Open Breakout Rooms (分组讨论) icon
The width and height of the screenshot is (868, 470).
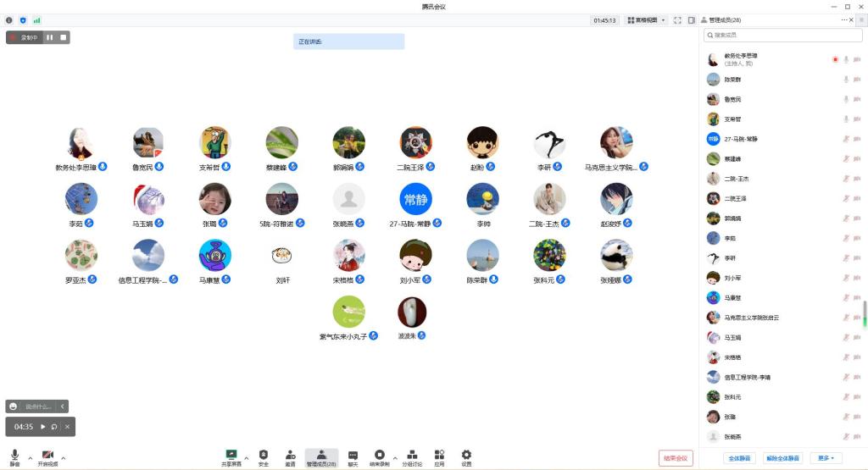coord(413,455)
